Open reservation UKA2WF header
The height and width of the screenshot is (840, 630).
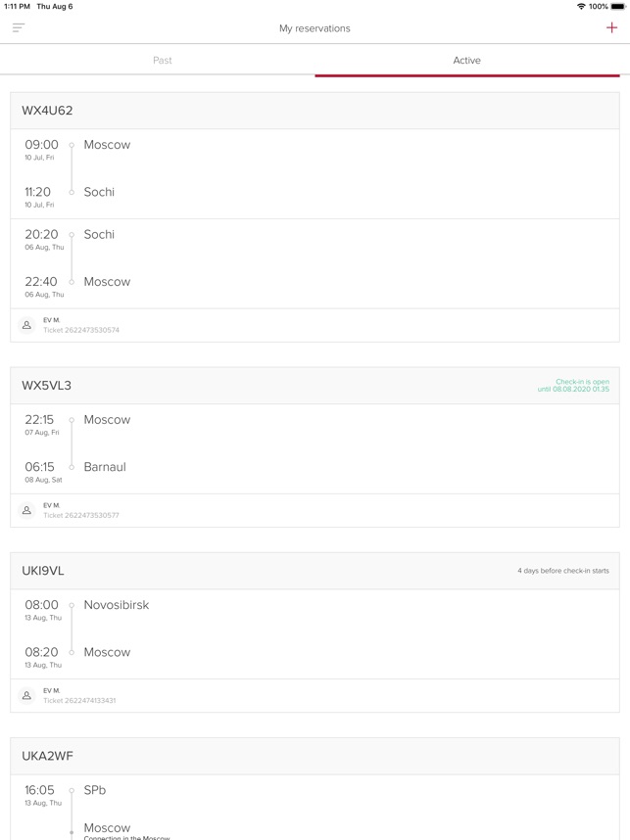click(315, 756)
